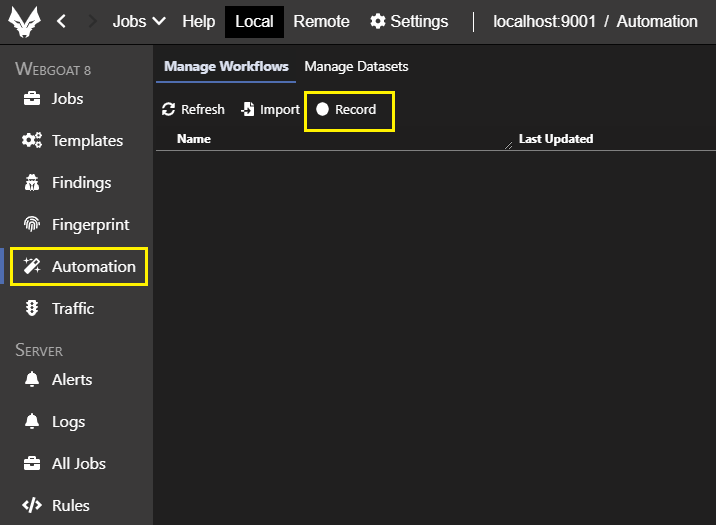Open Templates in the sidebar
Viewport: 716px width, 525px height.
coord(73,141)
